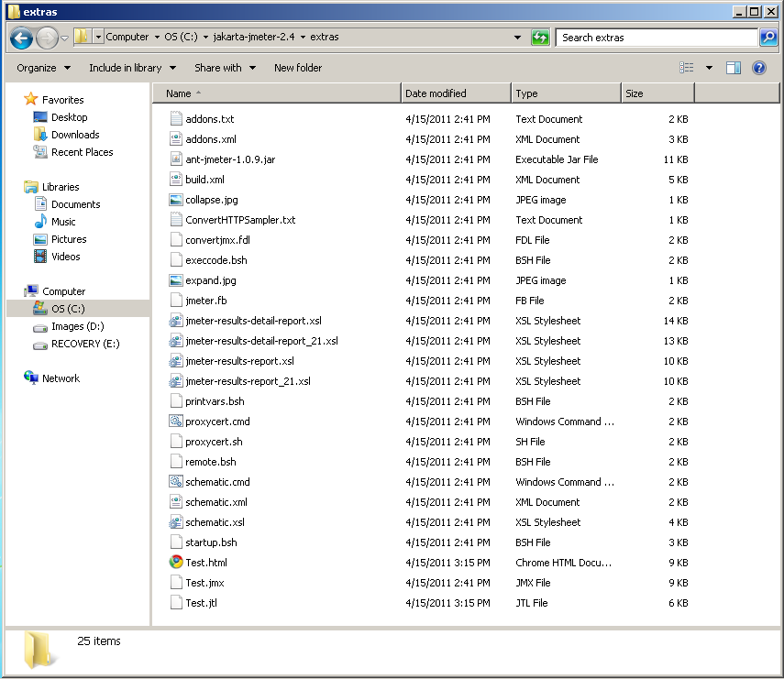Select the convertjmx.fdl file
The height and width of the screenshot is (679, 784).
click(x=217, y=240)
